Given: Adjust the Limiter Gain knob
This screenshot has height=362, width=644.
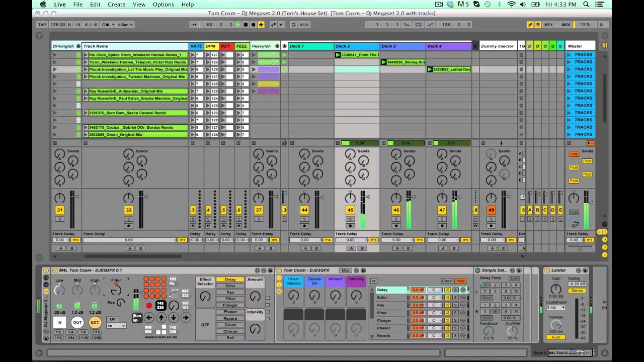Looking at the screenshot, I should (556, 289).
